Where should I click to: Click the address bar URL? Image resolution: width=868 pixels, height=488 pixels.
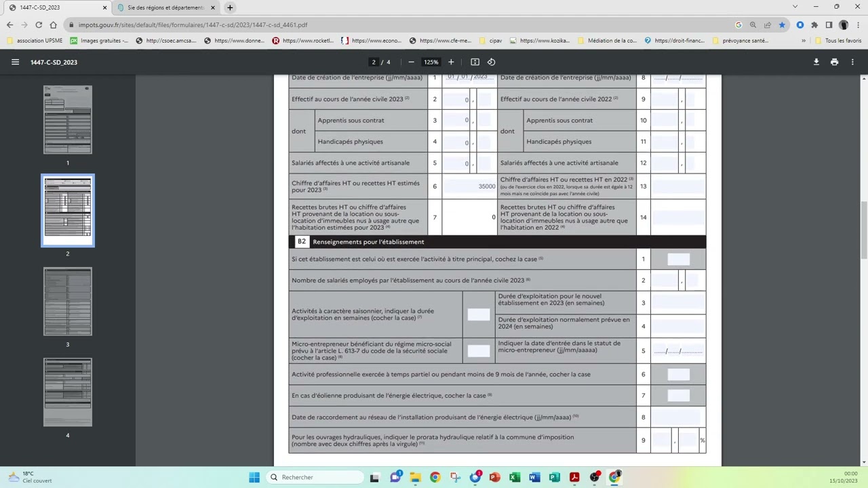pos(193,24)
